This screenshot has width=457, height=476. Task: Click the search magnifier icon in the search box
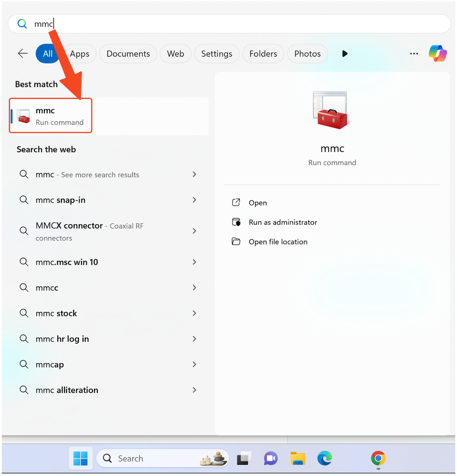(x=22, y=24)
